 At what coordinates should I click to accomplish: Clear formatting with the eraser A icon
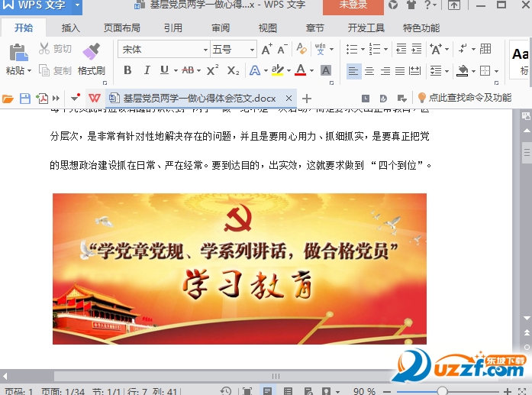click(301, 49)
